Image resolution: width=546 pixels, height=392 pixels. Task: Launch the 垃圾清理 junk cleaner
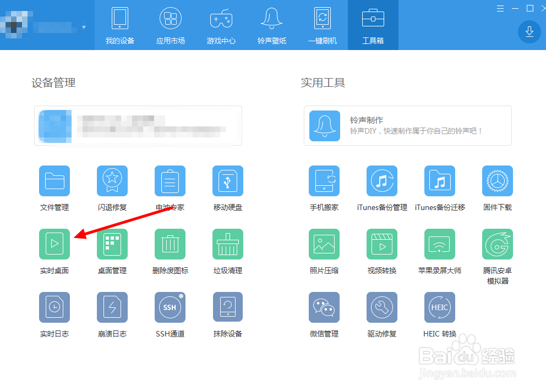228,244
